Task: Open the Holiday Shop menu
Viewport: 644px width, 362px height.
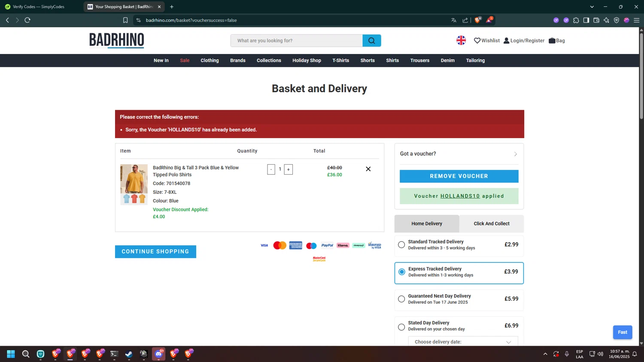Action: [307, 60]
